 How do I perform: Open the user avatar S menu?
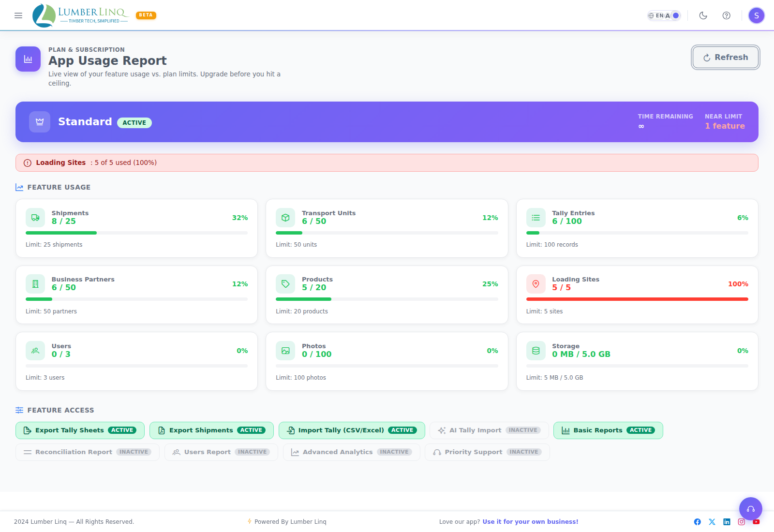point(757,15)
